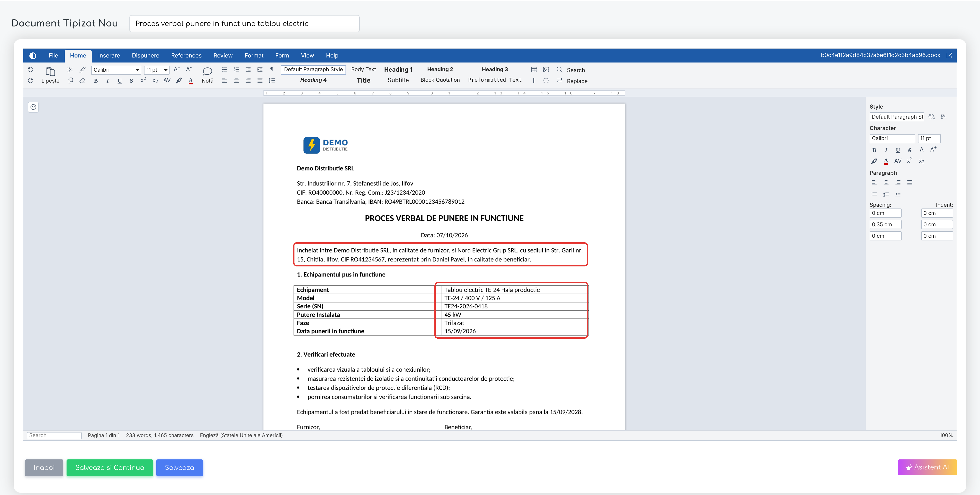
Task: Insert an image using the picture icon
Action: 546,69
